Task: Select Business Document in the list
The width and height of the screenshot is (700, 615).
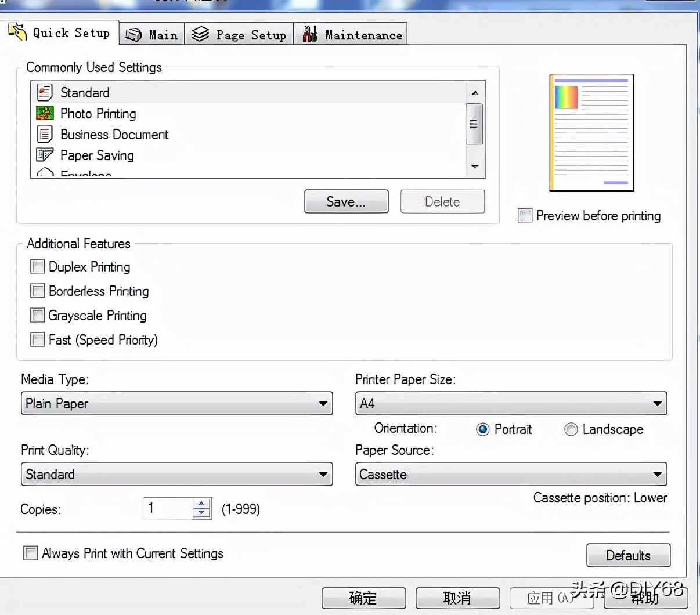Action: pyautogui.click(x=248, y=134)
